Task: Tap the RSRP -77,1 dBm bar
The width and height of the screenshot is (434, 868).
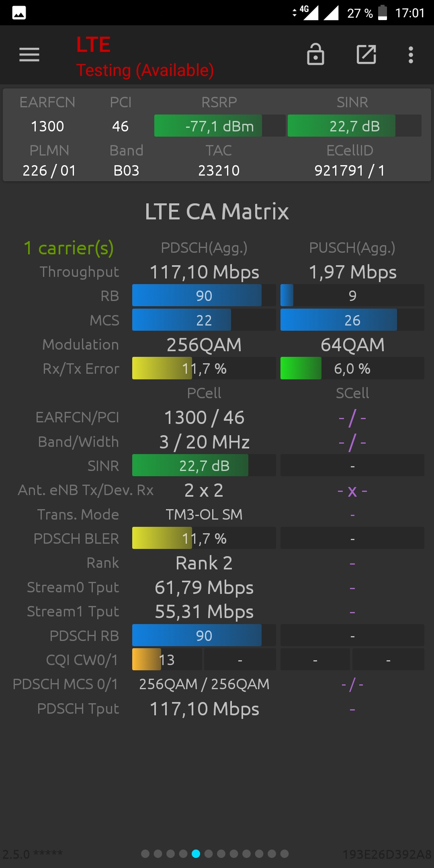Action: pos(220,126)
